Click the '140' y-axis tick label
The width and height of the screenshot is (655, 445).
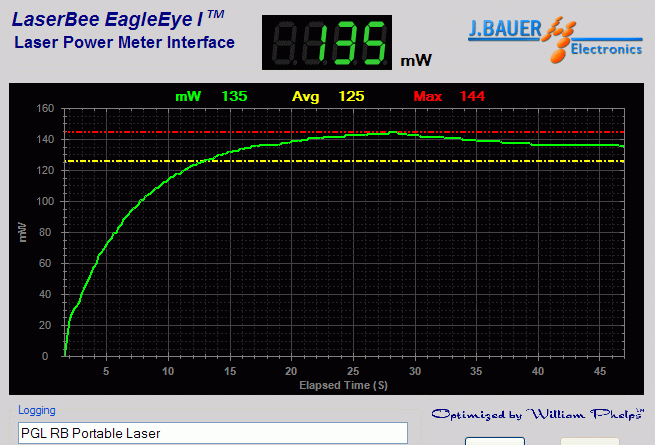coord(45,140)
